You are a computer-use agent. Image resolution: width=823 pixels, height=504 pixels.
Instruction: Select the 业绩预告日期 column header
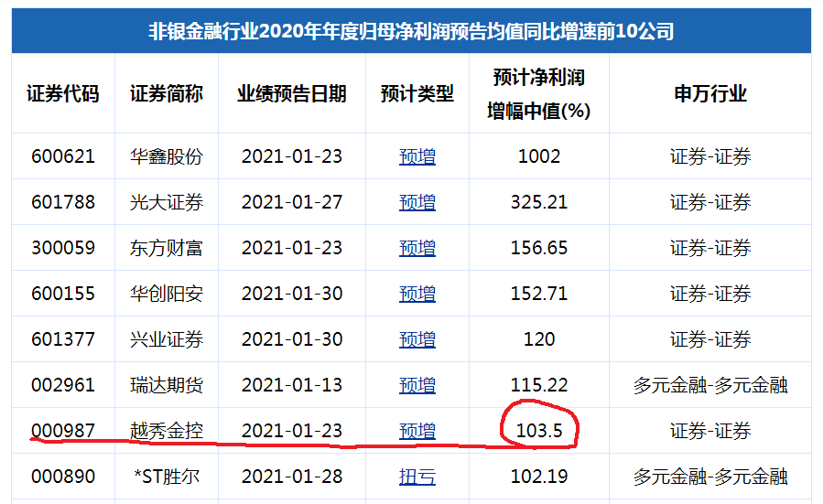[292, 94]
